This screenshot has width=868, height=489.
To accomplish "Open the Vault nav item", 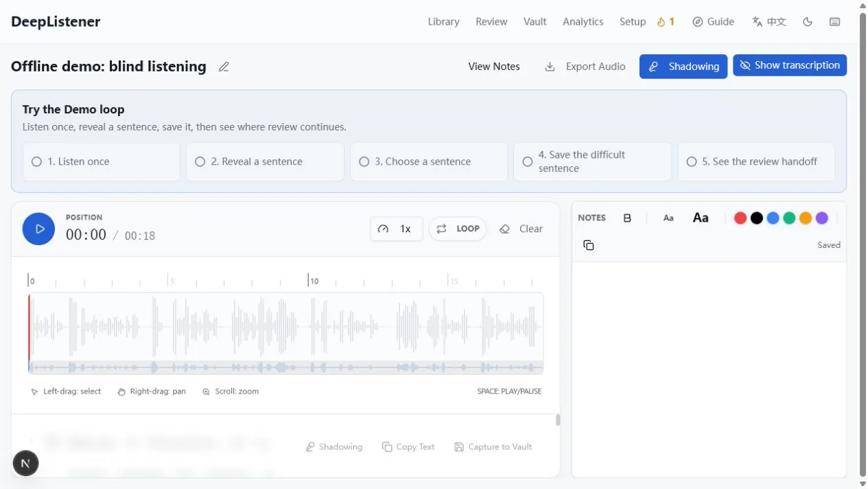I will click(x=535, y=22).
